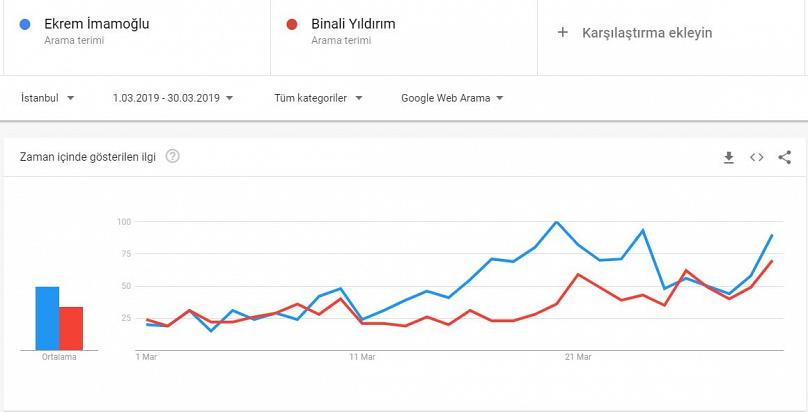This screenshot has height=412, width=808.
Task: Click the share icon on chart panel
Action: coord(784,157)
